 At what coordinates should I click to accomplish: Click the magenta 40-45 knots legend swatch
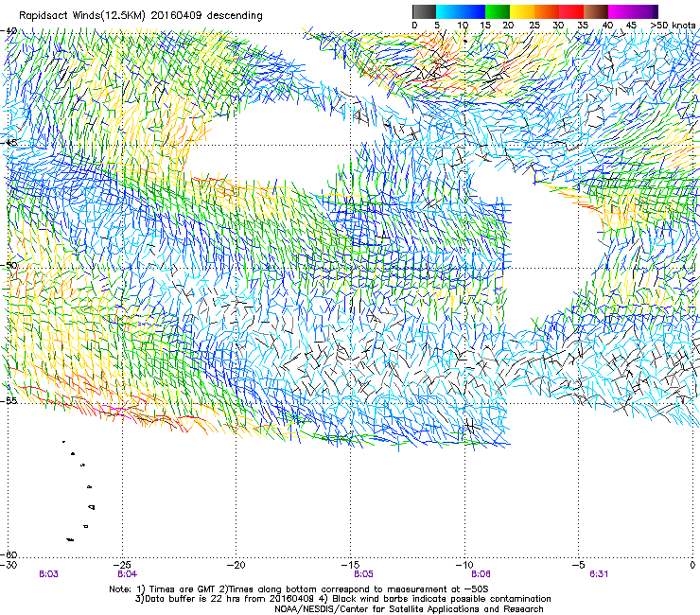[x=621, y=11]
